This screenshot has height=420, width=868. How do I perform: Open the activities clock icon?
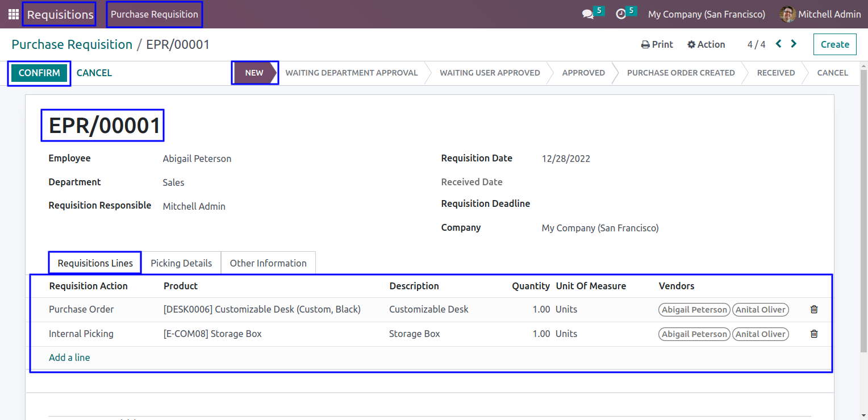click(x=621, y=14)
